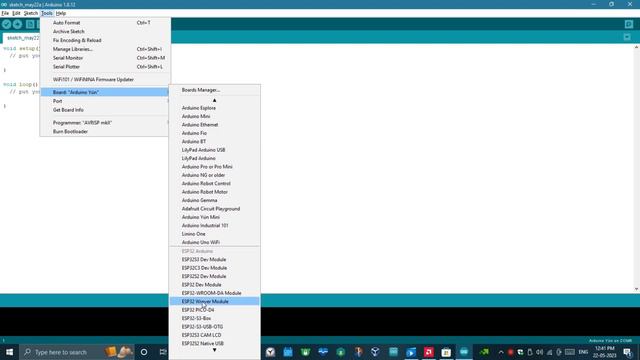Open Serial Plotter from Tools menu
The image size is (640, 360).
105,67
